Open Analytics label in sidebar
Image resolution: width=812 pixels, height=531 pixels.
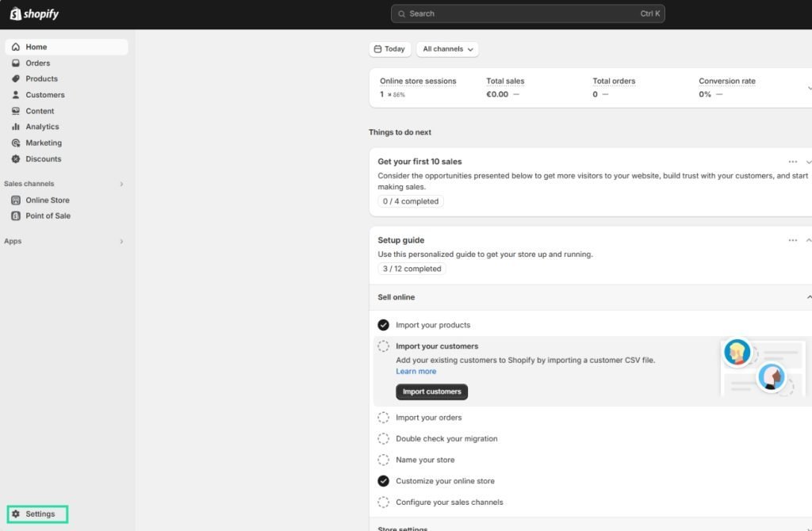pyautogui.click(x=43, y=126)
